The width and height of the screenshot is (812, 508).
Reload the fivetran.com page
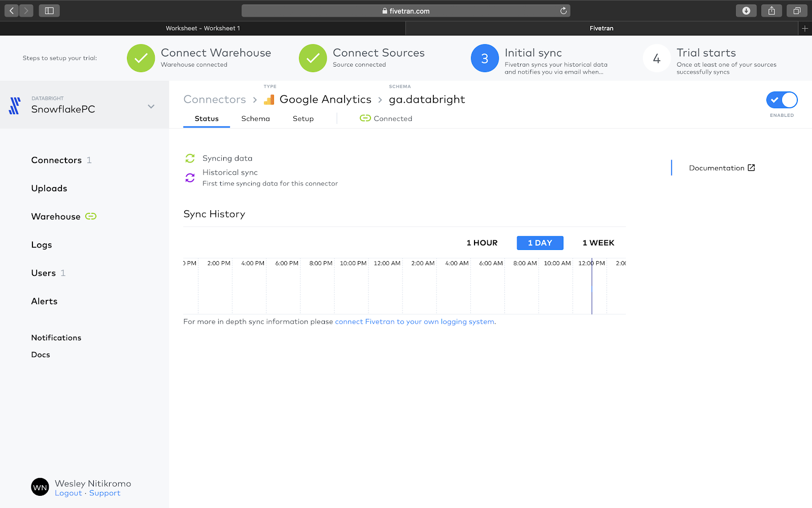(x=563, y=11)
